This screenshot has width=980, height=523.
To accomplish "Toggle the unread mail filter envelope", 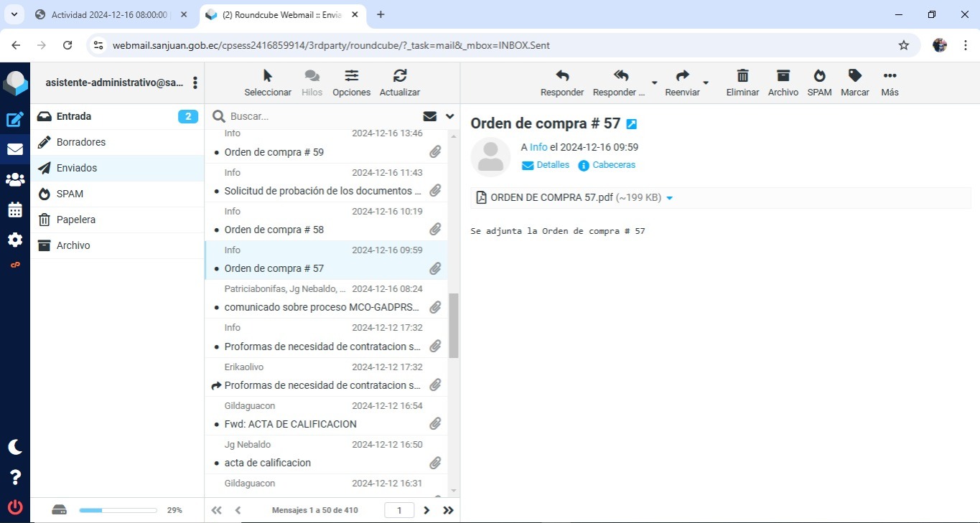I will 430,116.
